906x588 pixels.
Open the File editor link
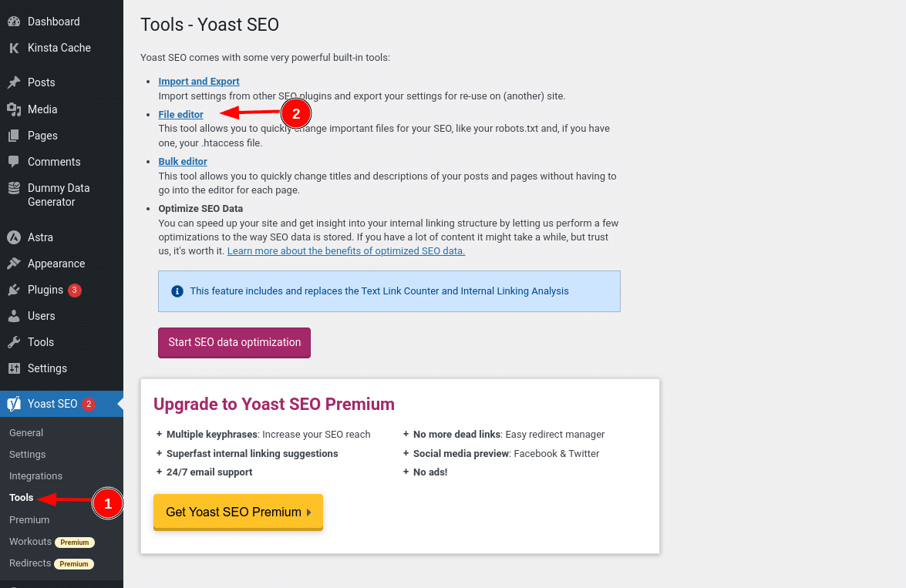tap(180, 114)
